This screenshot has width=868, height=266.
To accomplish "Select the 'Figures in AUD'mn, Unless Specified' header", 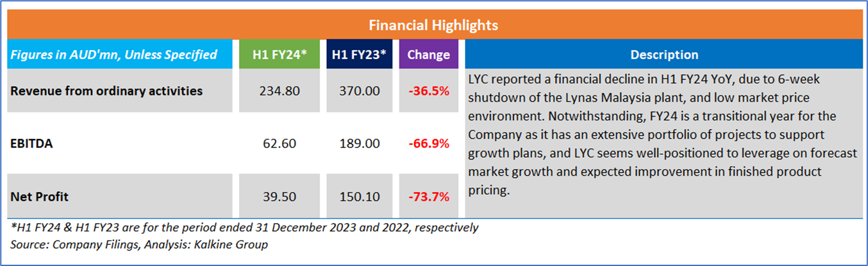I will 113,55.
